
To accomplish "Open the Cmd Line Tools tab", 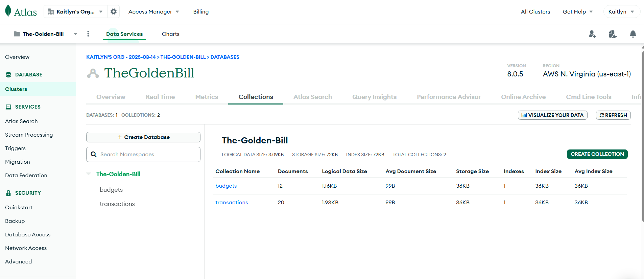I will click(x=589, y=97).
